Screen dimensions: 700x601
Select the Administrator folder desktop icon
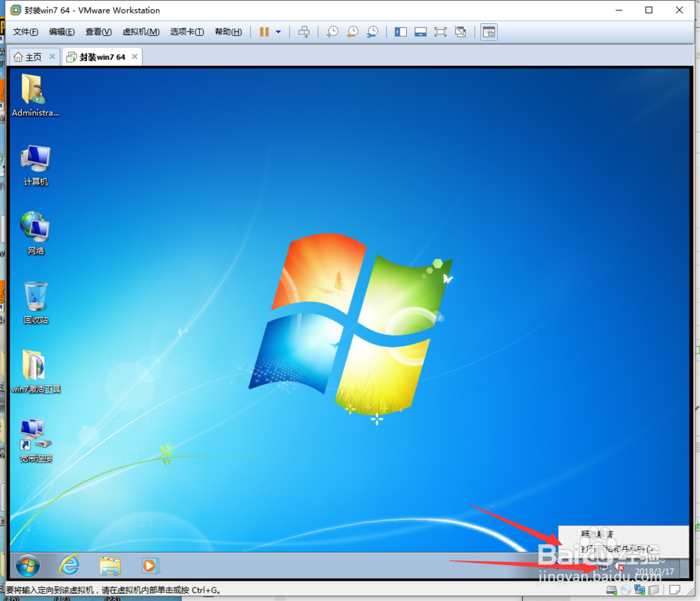point(35,95)
